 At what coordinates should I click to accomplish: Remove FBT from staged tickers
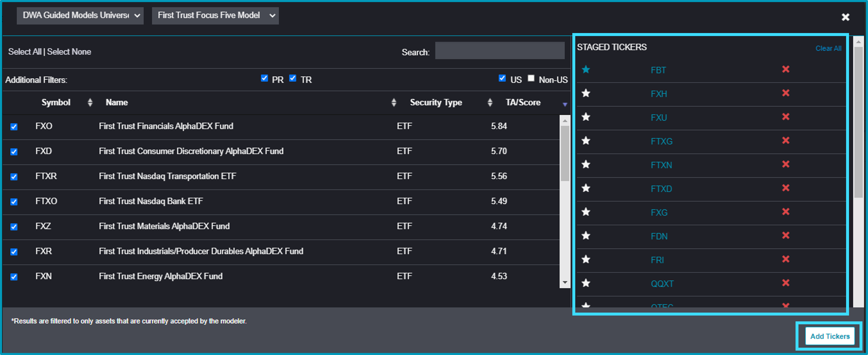tap(786, 69)
